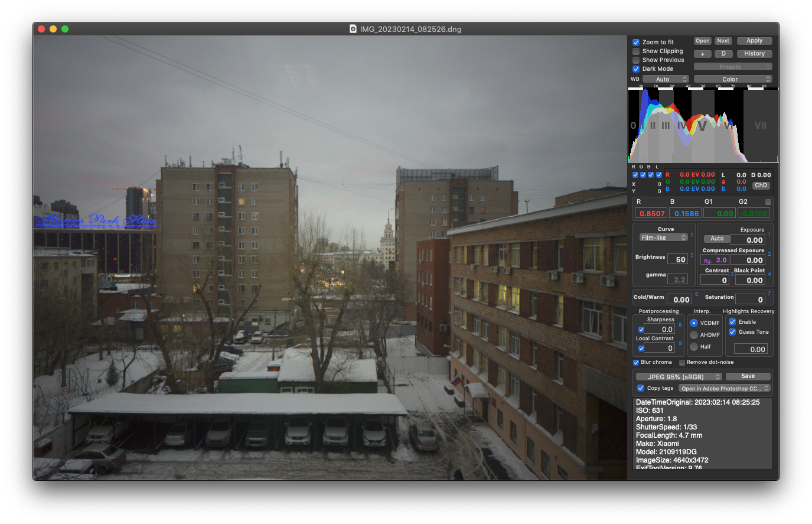
Task: Click the 'ShutterSpeed: 1/33' metadata line
Action: point(666,427)
